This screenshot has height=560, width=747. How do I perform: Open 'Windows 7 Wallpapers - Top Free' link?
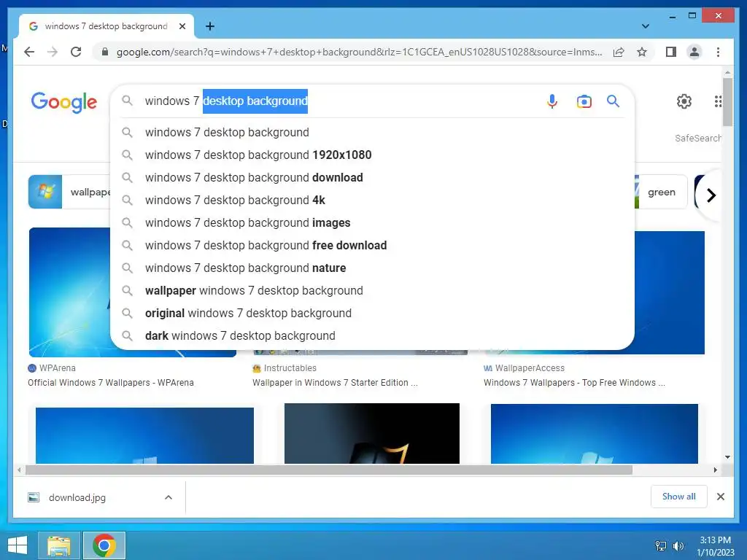pyautogui.click(x=574, y=382)
